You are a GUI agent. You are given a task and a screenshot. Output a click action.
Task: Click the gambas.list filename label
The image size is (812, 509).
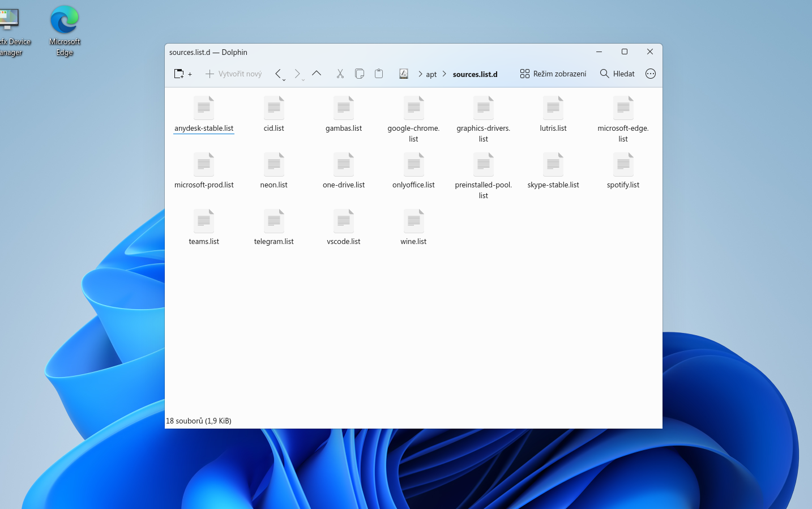point(344,129)
